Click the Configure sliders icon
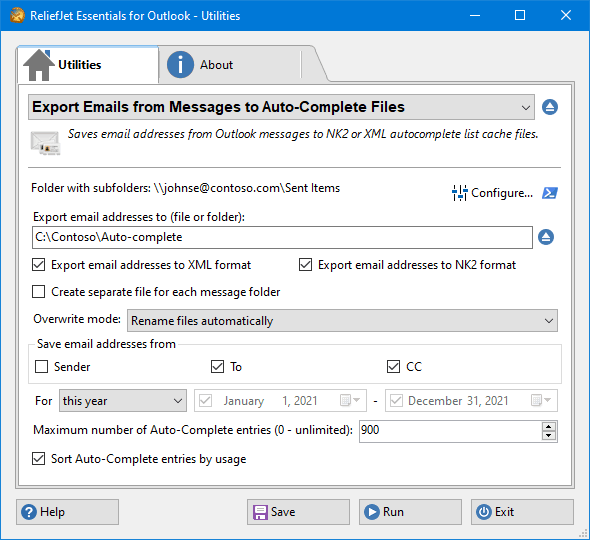 459,193
